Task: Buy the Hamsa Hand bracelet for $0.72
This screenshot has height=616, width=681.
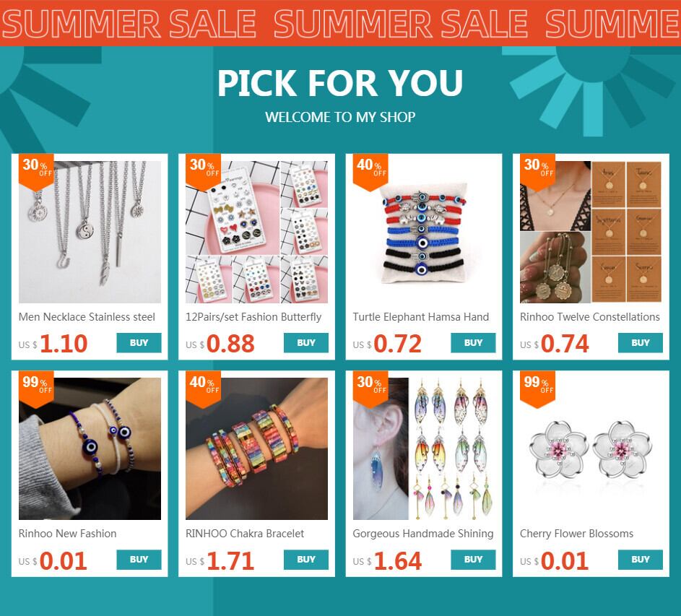Action: click(474, 343)
